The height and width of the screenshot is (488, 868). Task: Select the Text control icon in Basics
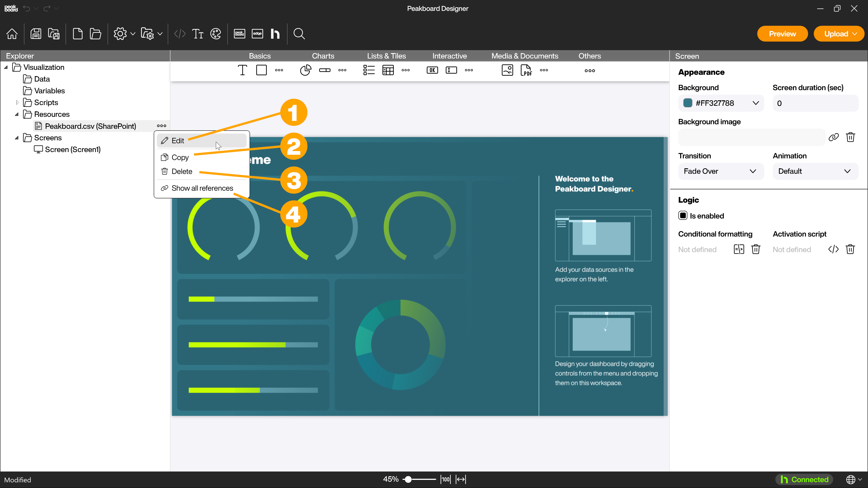[x=243, y=70]
